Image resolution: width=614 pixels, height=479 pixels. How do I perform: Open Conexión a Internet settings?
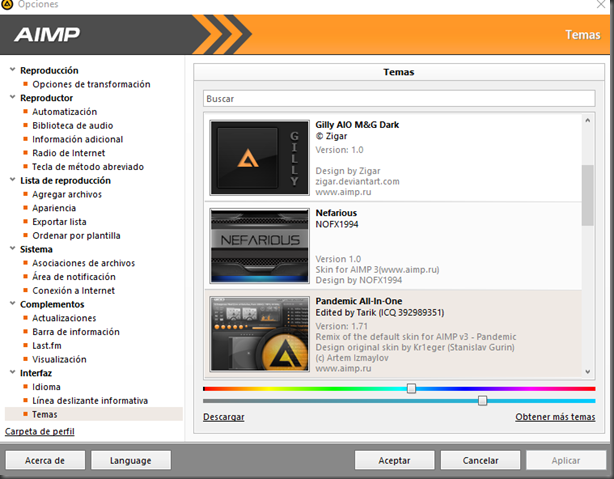tap(74, 290)
